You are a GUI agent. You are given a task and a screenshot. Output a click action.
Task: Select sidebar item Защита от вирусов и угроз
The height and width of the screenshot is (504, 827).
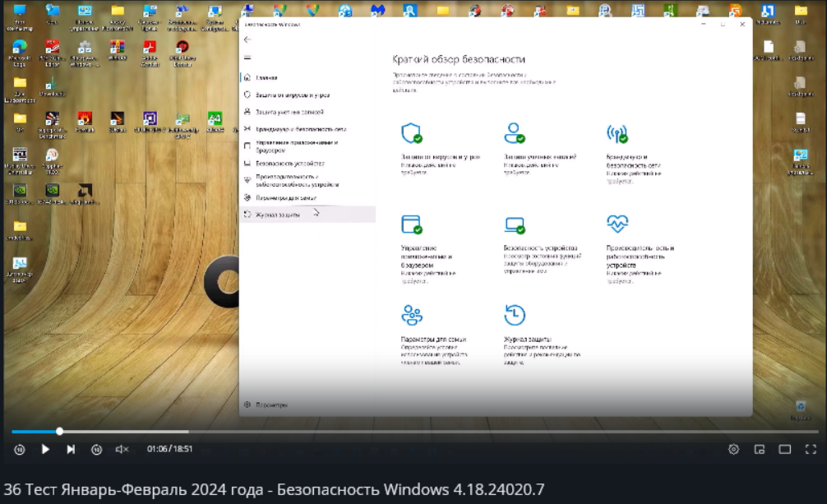coord(307,95)
